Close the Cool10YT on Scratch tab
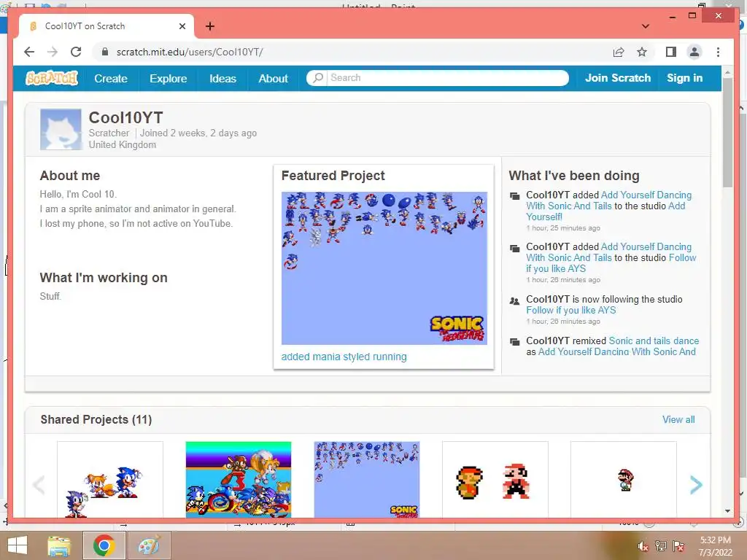The image size is (747, 560). [182, 26]
